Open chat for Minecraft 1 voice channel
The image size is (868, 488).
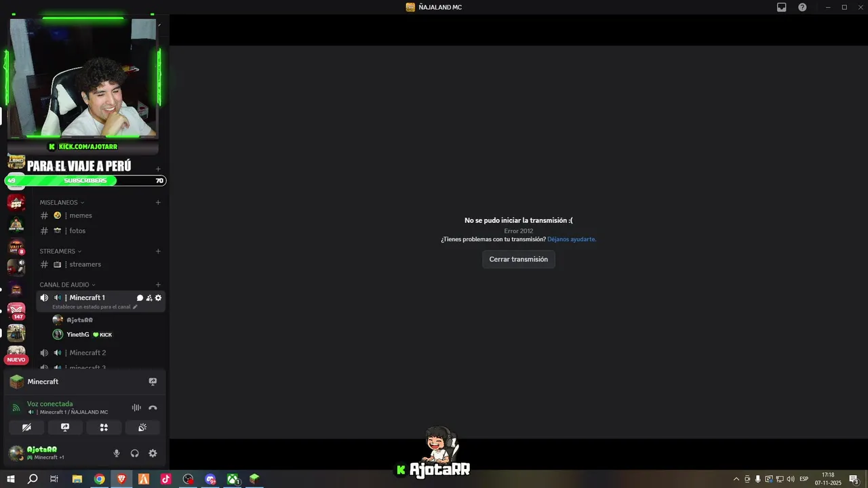[140, 298]
